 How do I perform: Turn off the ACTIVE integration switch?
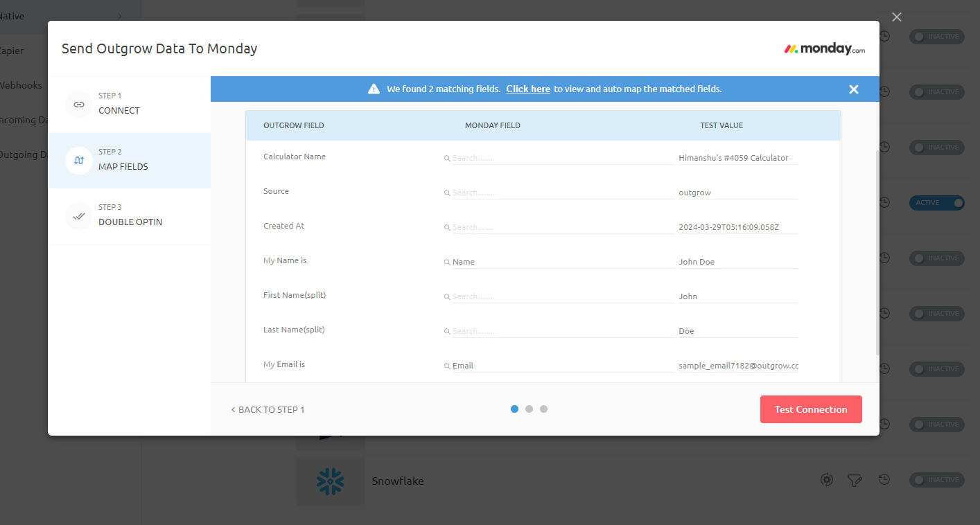click(x=936, y=202)
